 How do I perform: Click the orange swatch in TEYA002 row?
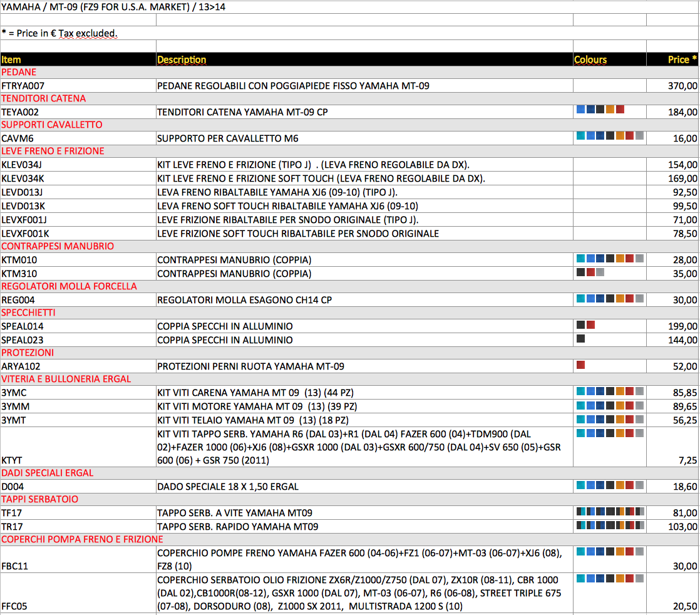(x=610, y=110)
